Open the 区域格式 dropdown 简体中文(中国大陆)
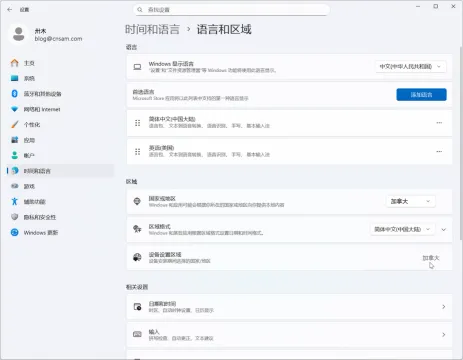 tap(402, 229)
